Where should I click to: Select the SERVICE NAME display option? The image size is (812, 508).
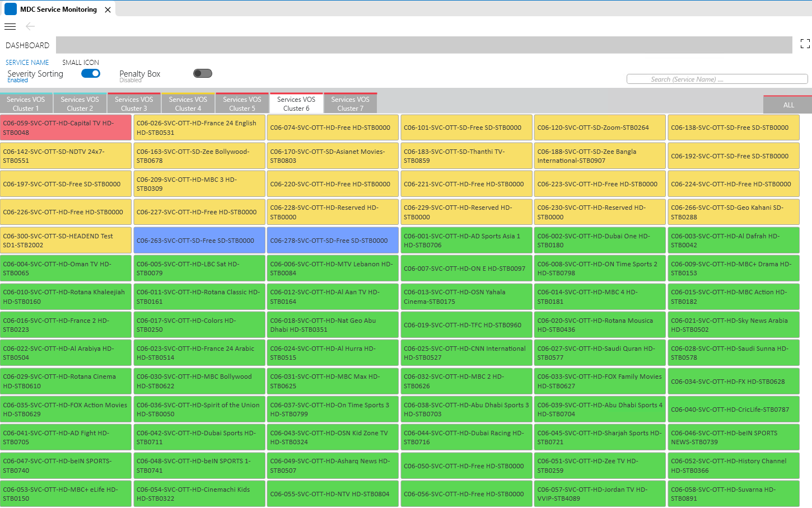pos(27,63)
